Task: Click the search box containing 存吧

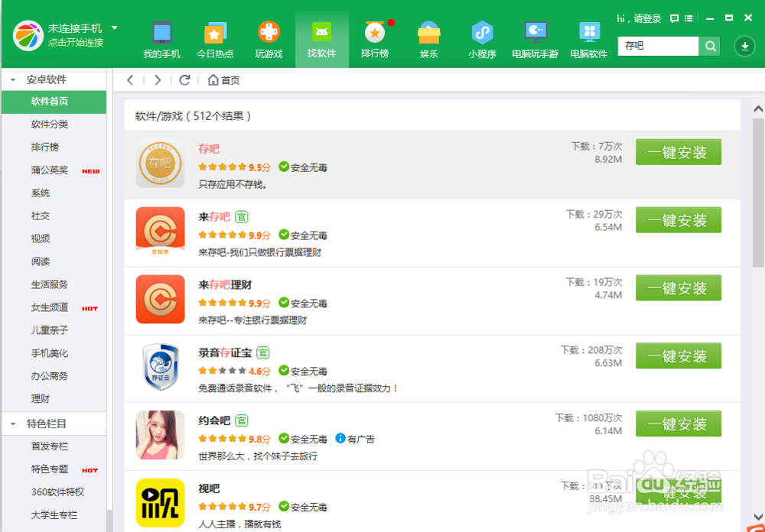Action: pyautogui.click(x=658, y=47)
